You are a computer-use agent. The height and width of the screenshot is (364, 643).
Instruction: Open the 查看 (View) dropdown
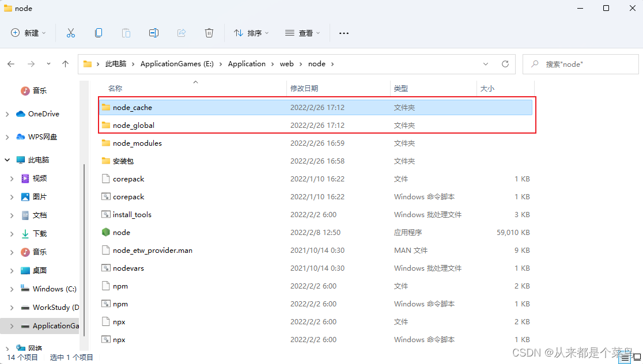[302, 33]
